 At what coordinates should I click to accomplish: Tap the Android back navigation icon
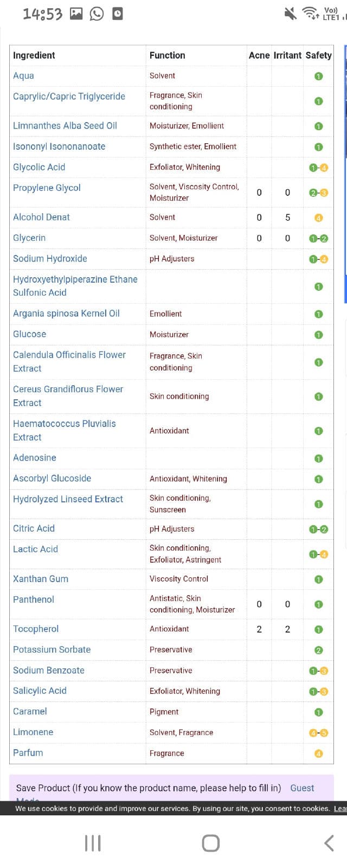(329, 843)
